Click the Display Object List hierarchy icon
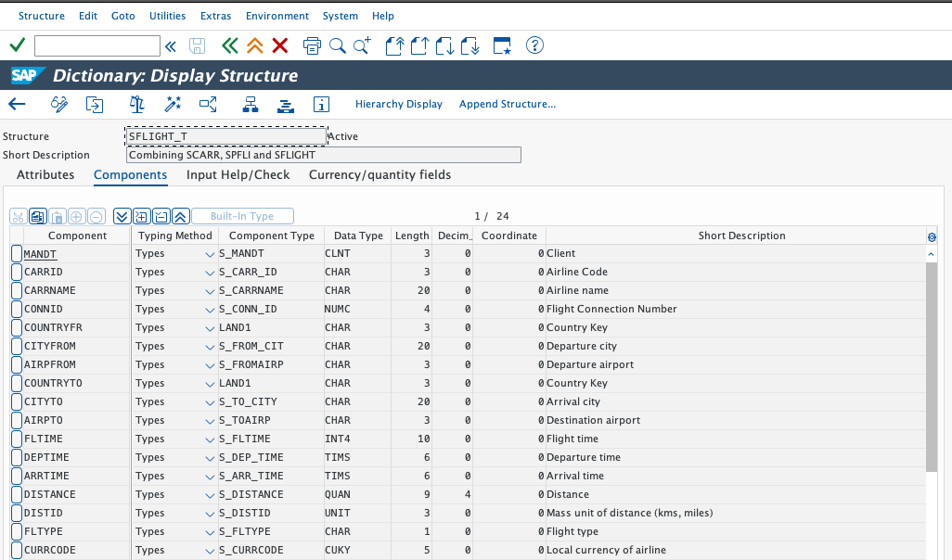The width and height of the screenshot is (952, 560). click(251, 105)
